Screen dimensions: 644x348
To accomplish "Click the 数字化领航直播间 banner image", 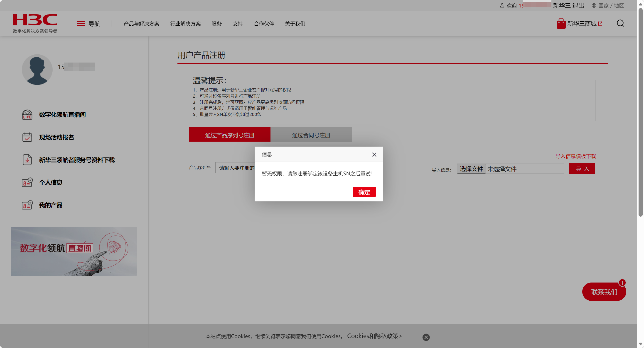I will [74, 251].
